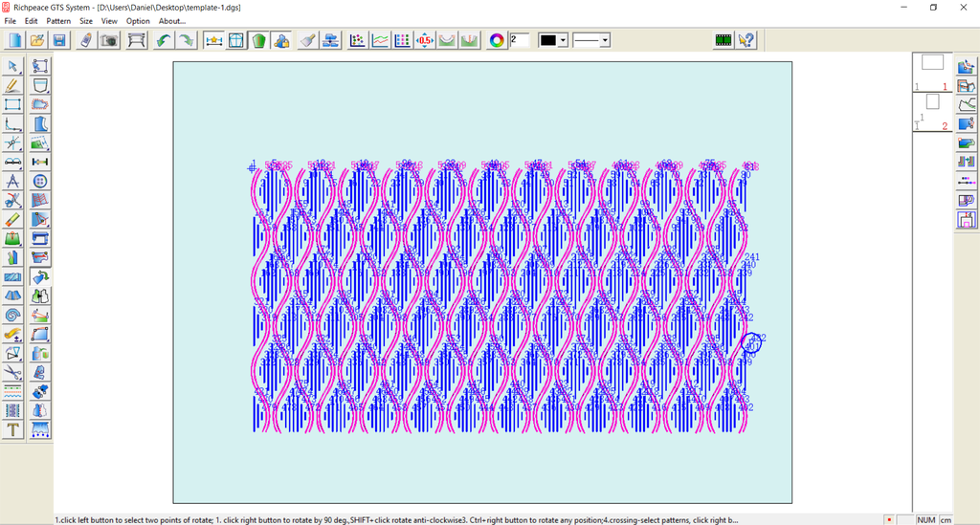Expand the line style dropdown
This screenshot has height=525, width=980.
(605, 40)
